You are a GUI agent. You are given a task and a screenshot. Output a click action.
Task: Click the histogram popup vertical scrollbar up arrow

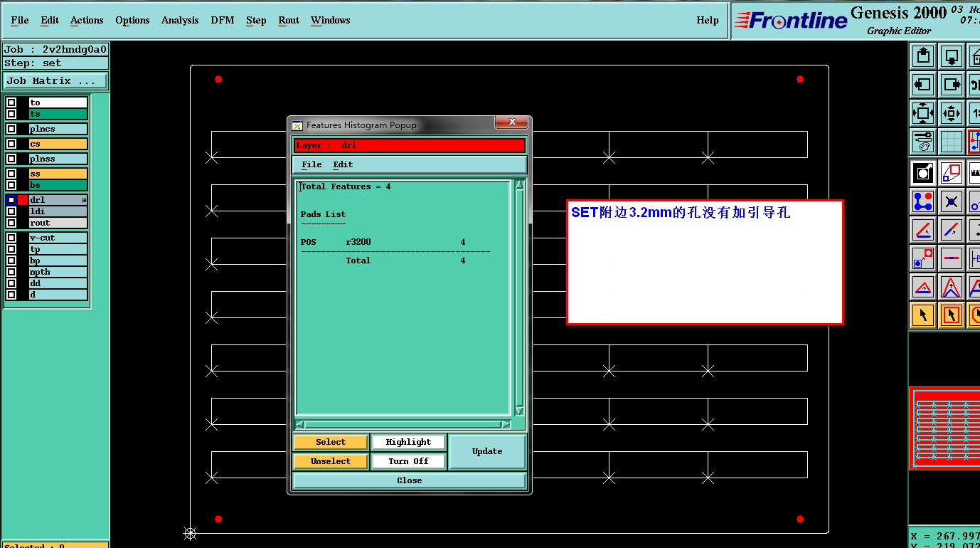pyautogui.click(x=519, y=185)
